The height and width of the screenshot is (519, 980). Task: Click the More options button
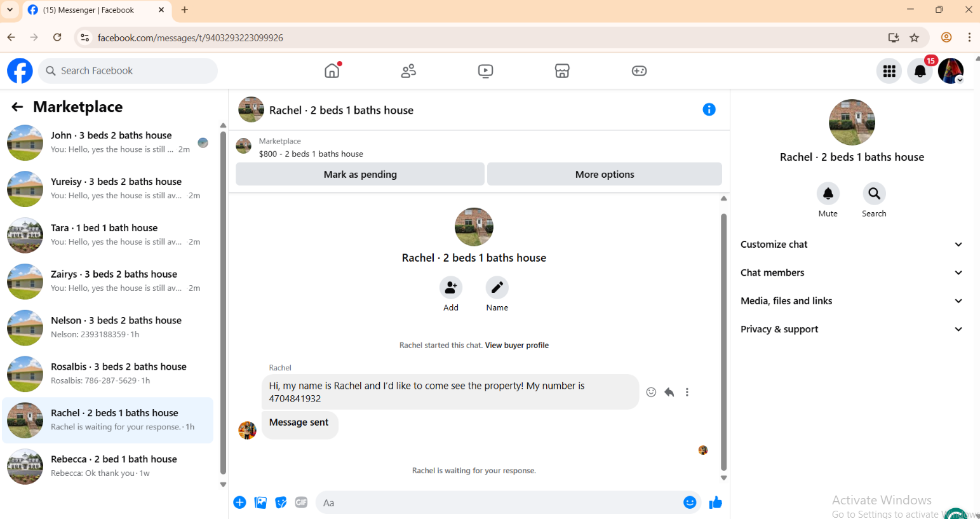click(x=605, y=174)
